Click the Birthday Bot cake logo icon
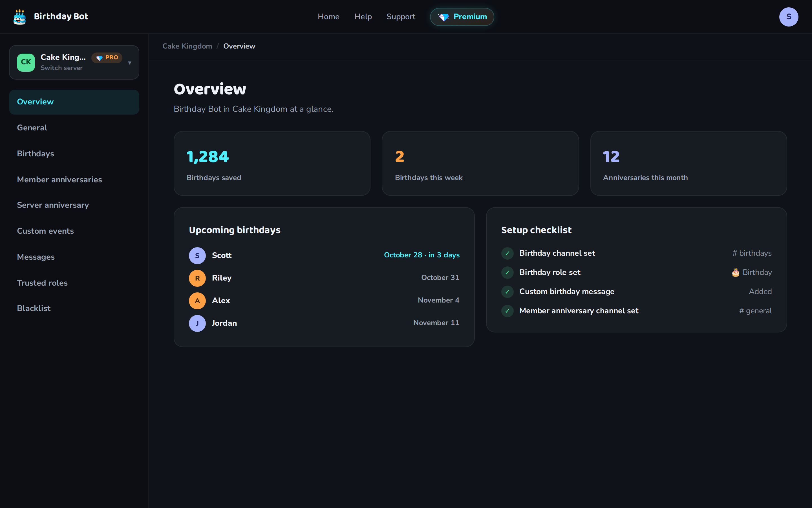The height and width of the screenshot is (508, 812). 19,17
